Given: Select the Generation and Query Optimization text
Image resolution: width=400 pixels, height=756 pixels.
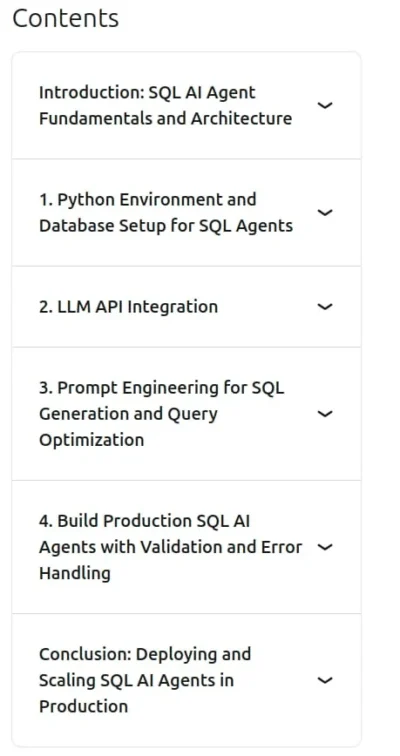Looking at the screenshot, I should click(x=128, y=427).
